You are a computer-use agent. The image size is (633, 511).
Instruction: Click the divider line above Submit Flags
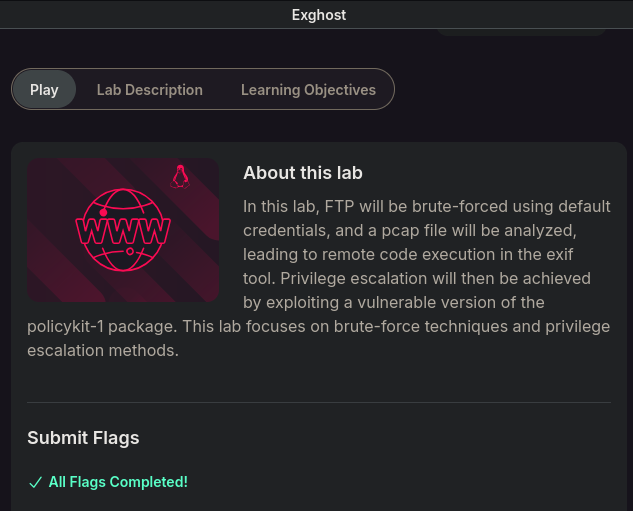318,402
